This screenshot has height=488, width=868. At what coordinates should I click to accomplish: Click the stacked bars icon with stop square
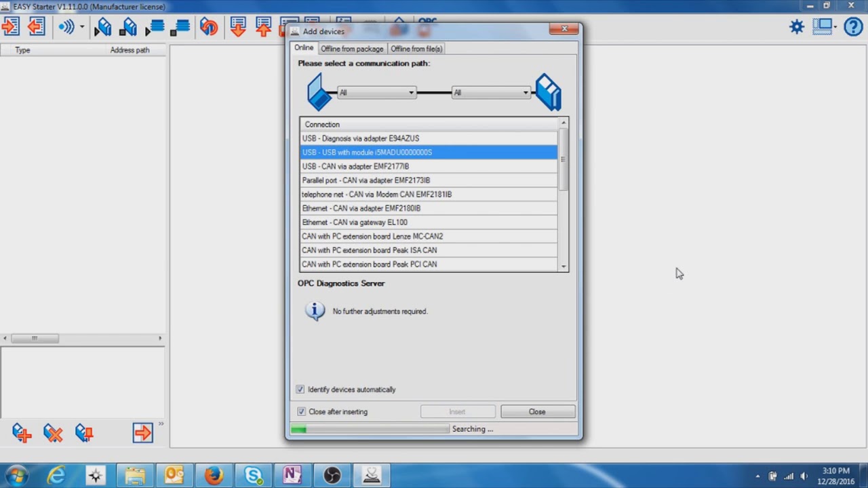click(180, 27)
